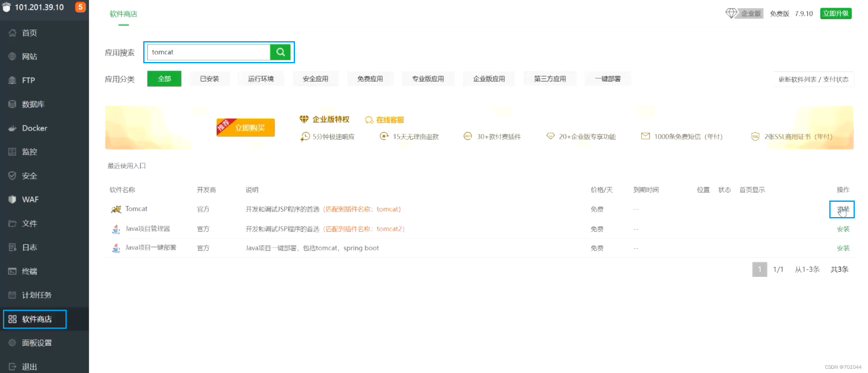Click the Java项目一键部署 icon
Image resolution: width=868 pixels, height=373 pixels.
(116, 248)
